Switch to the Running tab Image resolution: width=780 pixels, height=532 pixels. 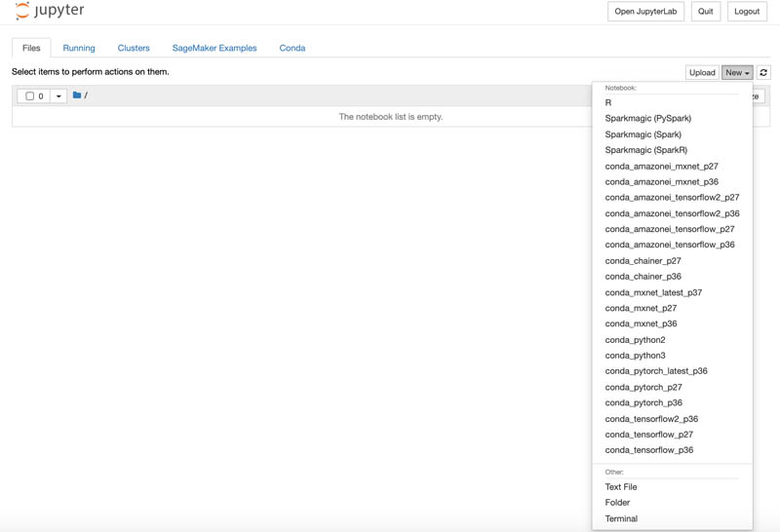[x=79, y=48]
